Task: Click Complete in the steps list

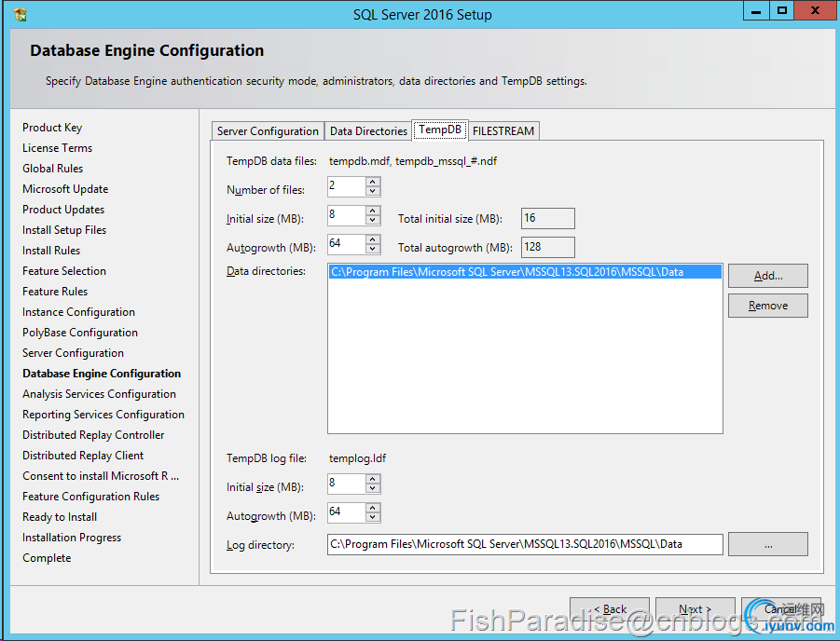Action: [x=47, y=558]
